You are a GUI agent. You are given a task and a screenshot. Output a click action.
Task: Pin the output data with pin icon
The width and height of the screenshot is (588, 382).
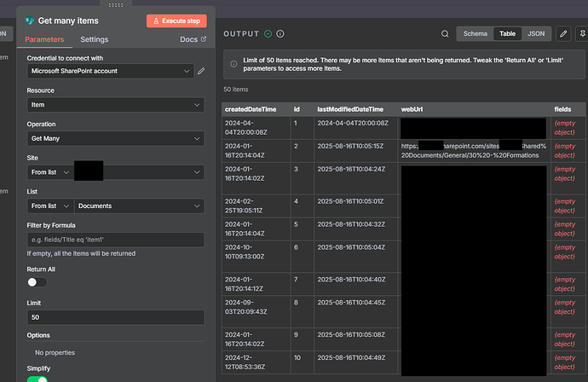[584, 34]
